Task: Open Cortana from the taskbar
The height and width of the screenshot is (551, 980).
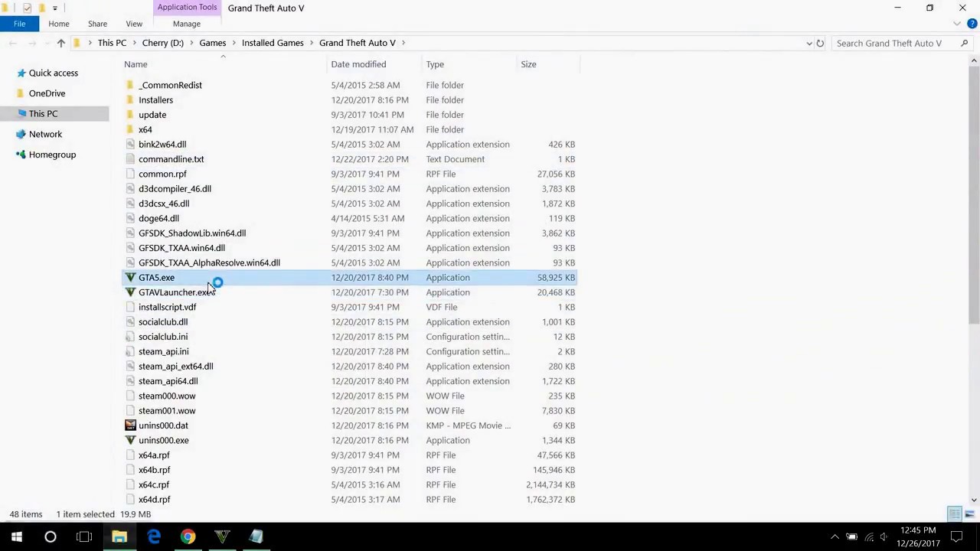Action: pos(51,536)
